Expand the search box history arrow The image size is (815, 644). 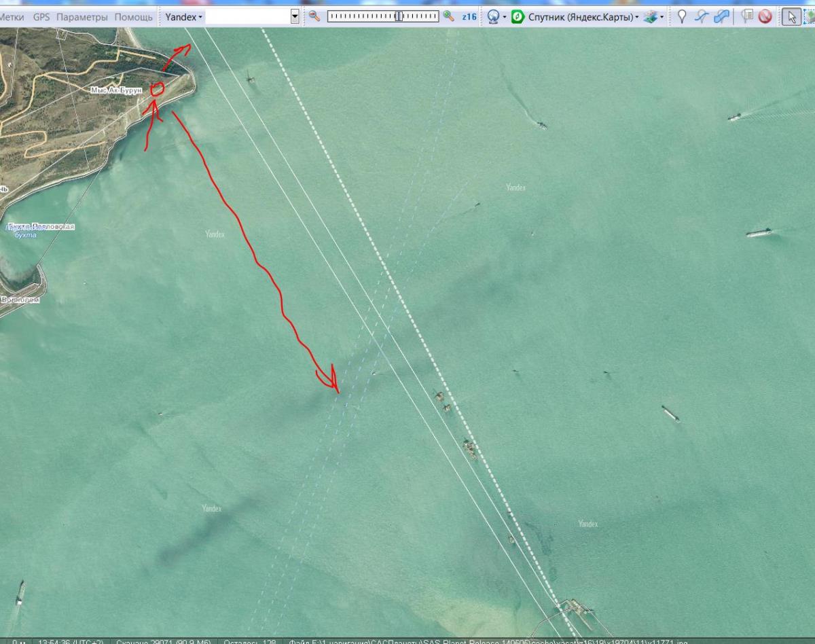coord(295,17)
